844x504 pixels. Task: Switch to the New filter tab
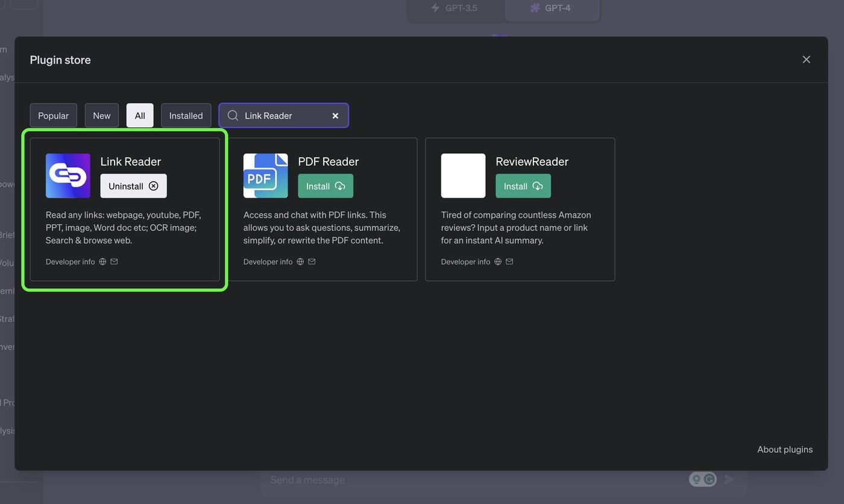pyautogui.click(x=102, y=116)
